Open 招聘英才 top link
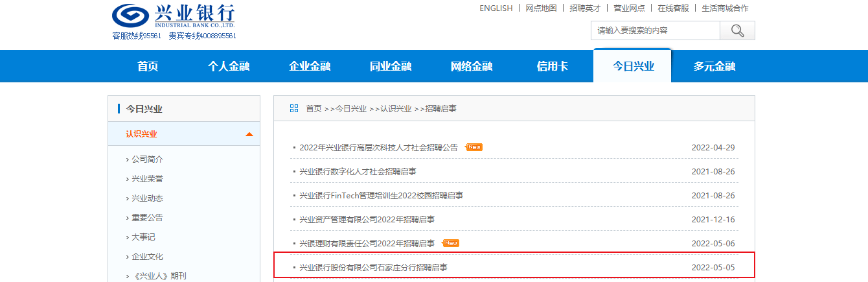Viewport: 868px width, 282px height. (586, 8)
